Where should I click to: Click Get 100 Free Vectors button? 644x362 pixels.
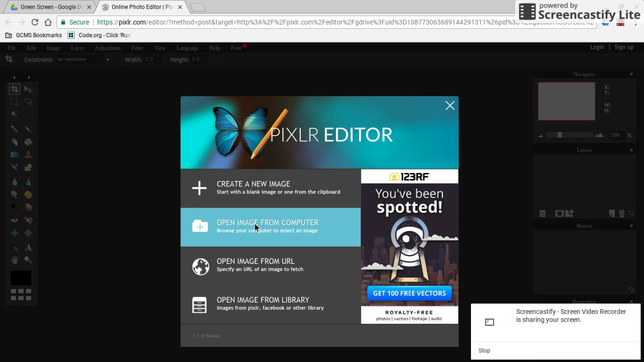[x=409, y=293]
